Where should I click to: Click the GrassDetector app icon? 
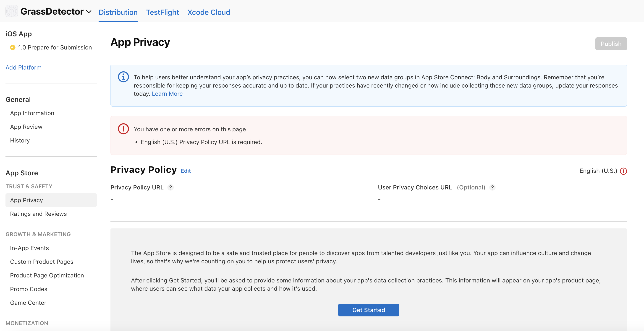[11, 11]
